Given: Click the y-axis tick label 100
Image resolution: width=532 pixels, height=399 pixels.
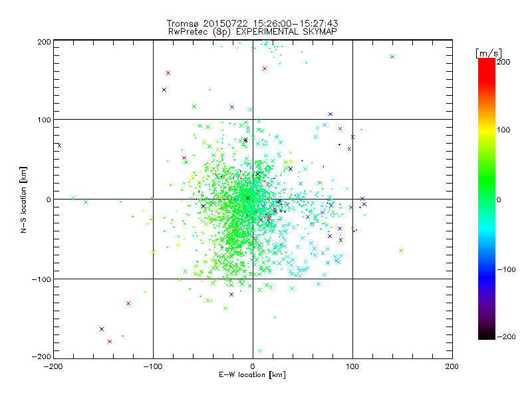Looking at the screenshot, I should click(x=44, y=120).
